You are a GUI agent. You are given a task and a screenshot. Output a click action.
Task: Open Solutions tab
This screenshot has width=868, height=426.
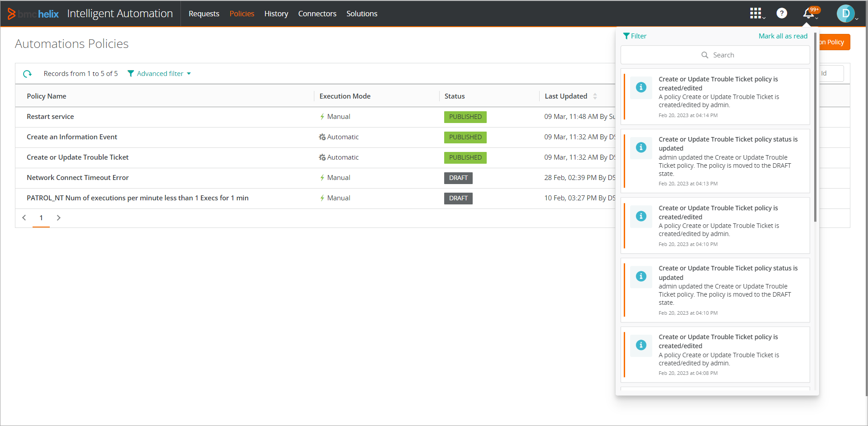[x=362, y=14]
